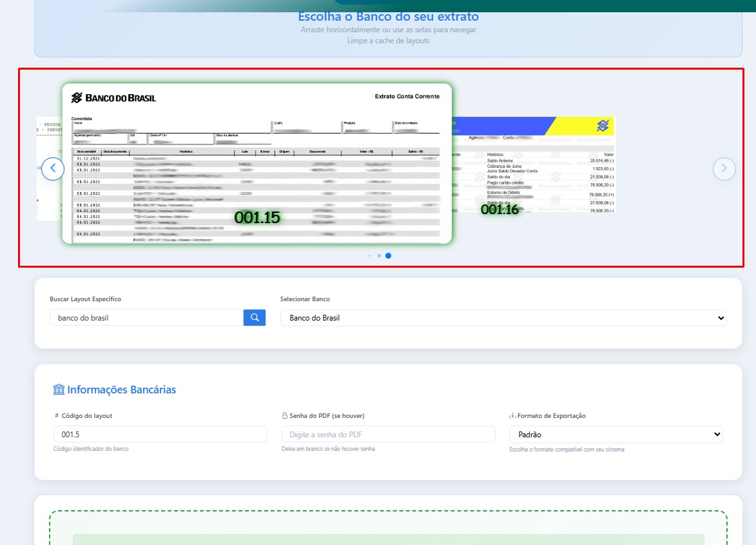This screenshot has height=545, width=756.
Task: Click the Informações Bancárias heading text
Action: click(x=122, y=389)
